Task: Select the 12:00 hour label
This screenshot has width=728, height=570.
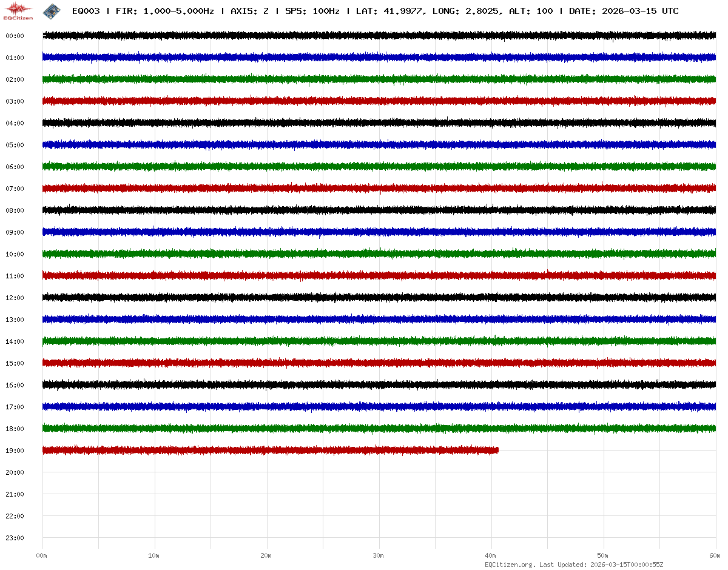Action: pyautogui.click(x=15, y=298)
